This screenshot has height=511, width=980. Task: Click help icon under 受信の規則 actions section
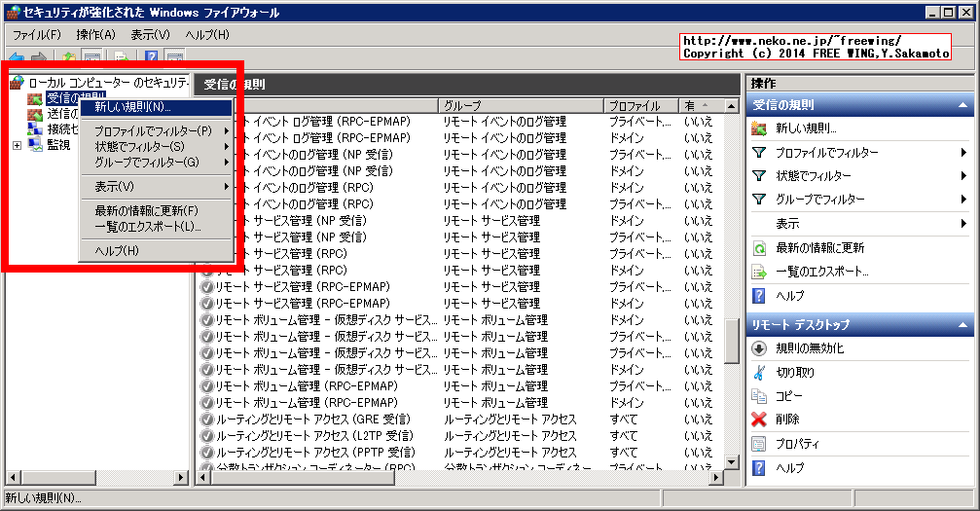coord(759,296)
